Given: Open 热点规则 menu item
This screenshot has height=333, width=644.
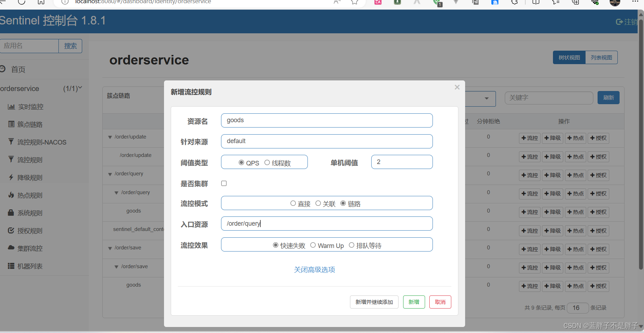Looking at the screenshot, I should tap(30, 195).
